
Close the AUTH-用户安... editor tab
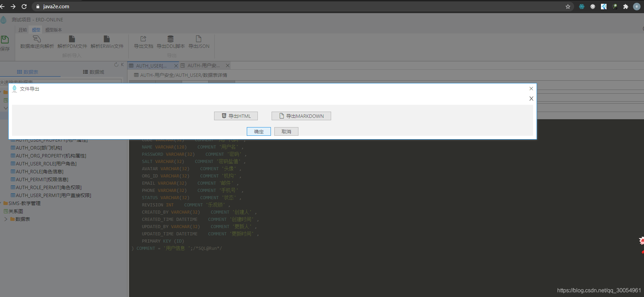pos(228,65)
